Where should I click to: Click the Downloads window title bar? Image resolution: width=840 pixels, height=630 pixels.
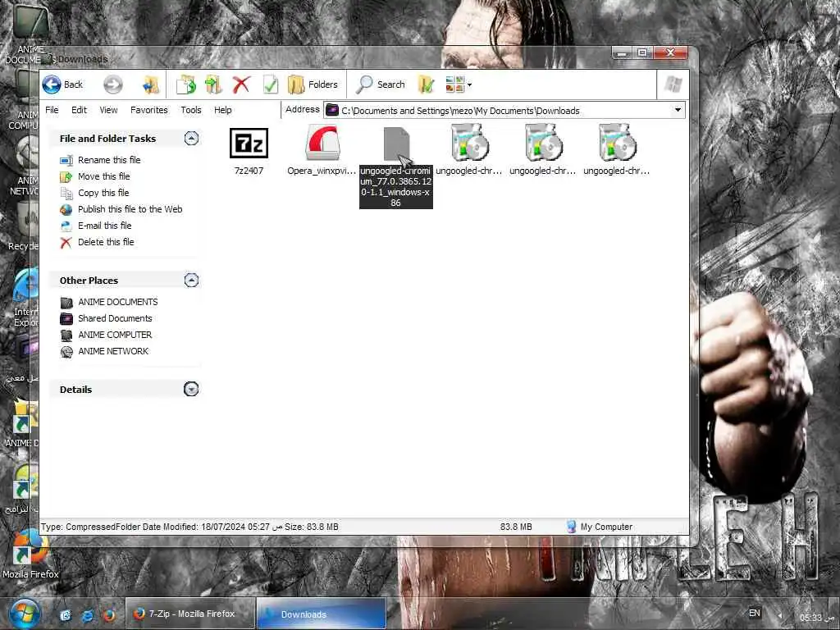tap(332, 58)
